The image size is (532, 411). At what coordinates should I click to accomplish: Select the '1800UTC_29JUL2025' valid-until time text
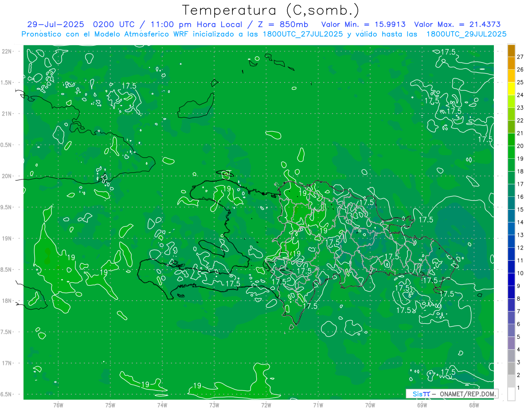click(466, 34)
